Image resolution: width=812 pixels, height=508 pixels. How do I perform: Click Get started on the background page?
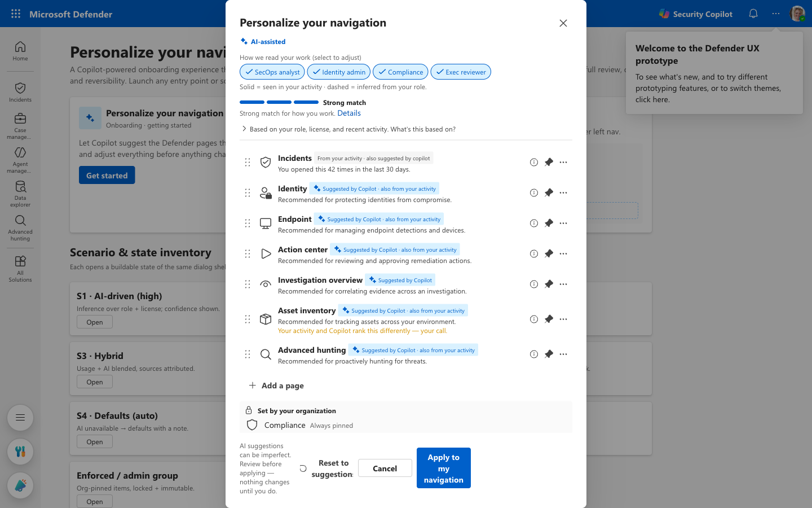click(x=107, y=175)
